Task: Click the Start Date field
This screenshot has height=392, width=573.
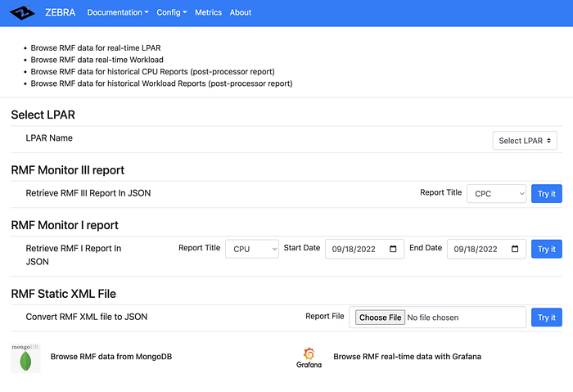Action: click(x=365, y=249)
